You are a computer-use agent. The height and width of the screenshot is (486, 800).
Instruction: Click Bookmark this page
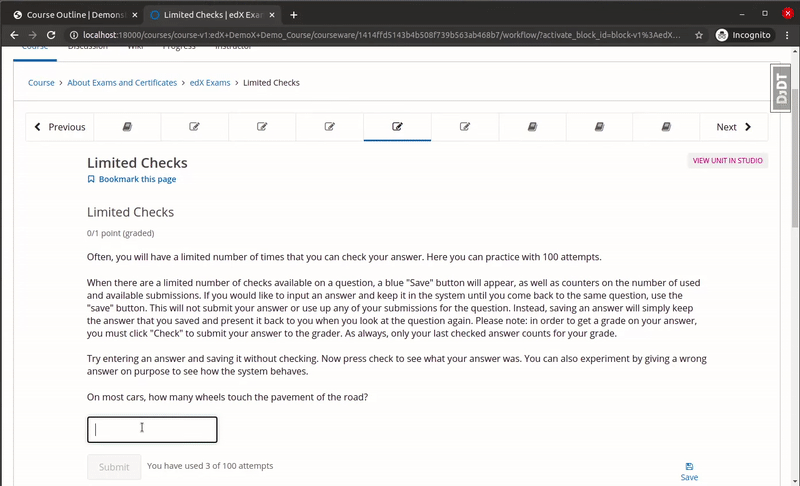point(132,179)
